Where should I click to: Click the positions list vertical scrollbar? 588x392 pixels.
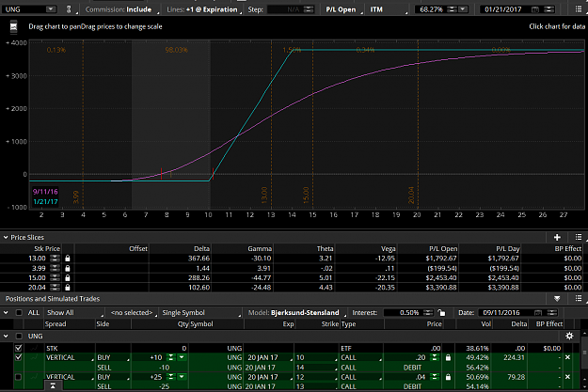584,361
